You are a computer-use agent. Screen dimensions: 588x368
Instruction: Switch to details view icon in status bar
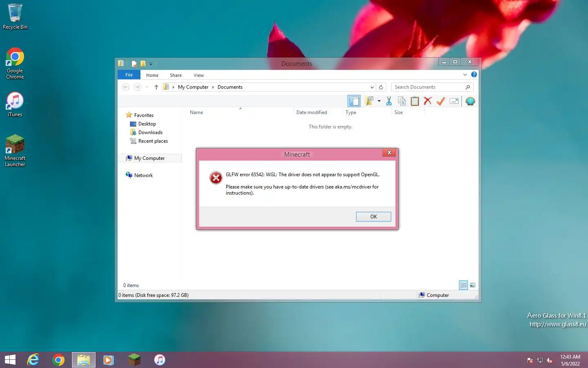tap(463, 285)
